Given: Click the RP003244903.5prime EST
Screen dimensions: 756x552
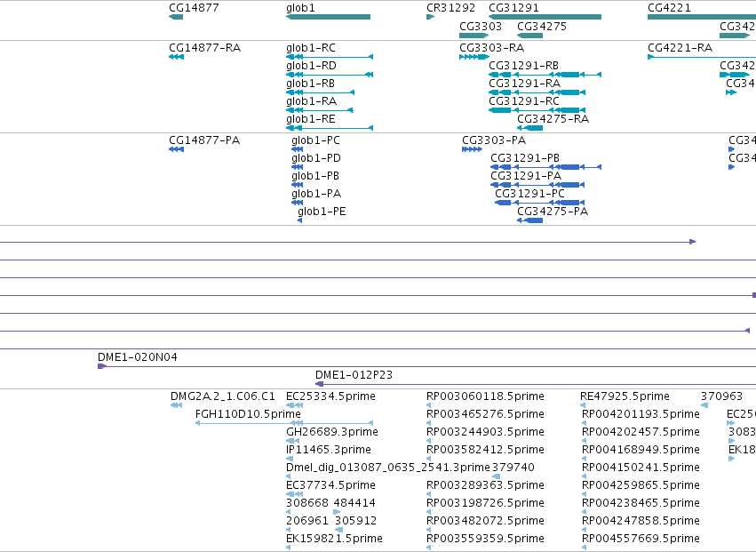Looking at the screenshot, I should pyautogui.click(x=486, y=432).
